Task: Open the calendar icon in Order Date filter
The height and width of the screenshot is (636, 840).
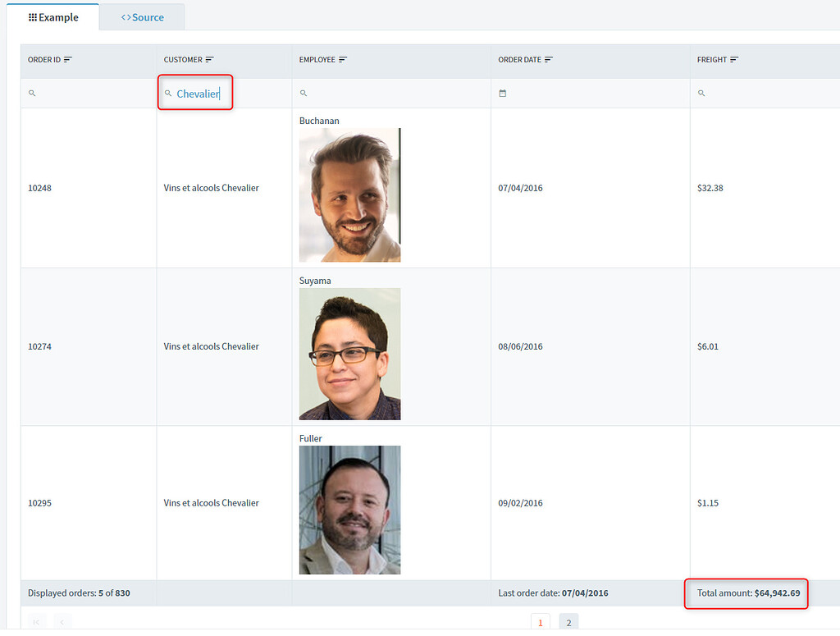Action: pyautogui.click(x=503, y=93)
